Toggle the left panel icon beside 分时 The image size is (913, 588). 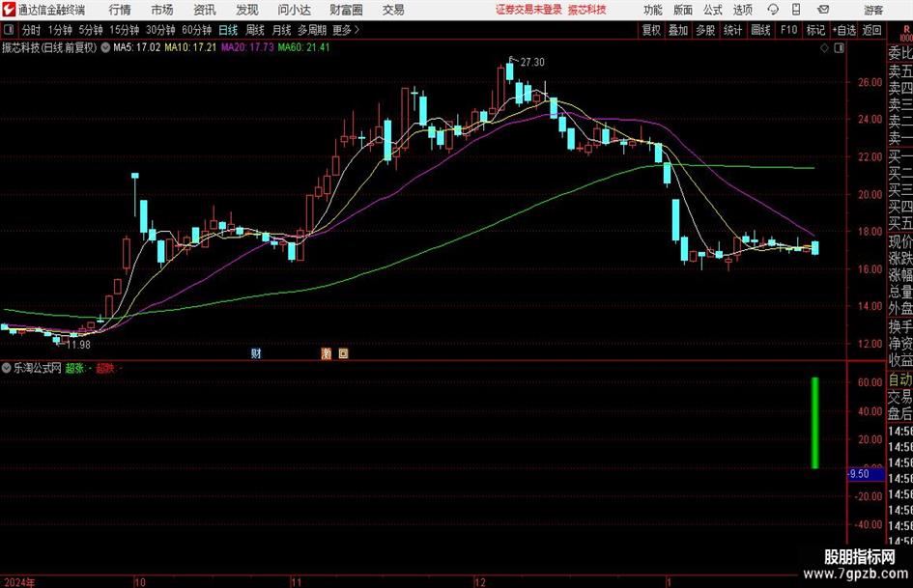(9, 30)
